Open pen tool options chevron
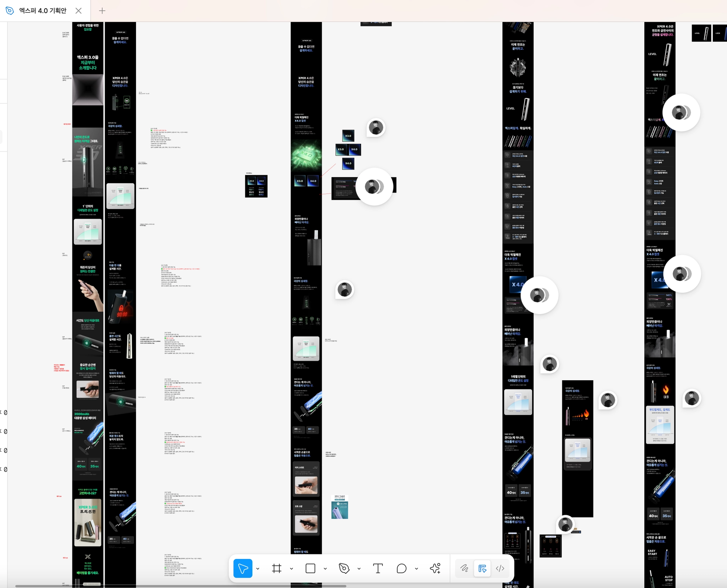Image resolution: width=727 pixels, height=588 pixels. tap(359, 569)
